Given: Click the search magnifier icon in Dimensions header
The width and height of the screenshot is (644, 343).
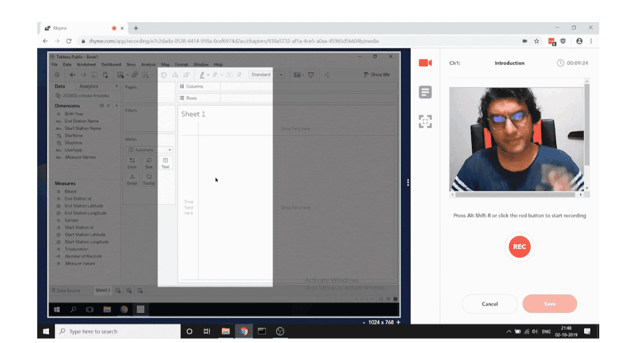Looking at the screenshot, I should [108, 106].
